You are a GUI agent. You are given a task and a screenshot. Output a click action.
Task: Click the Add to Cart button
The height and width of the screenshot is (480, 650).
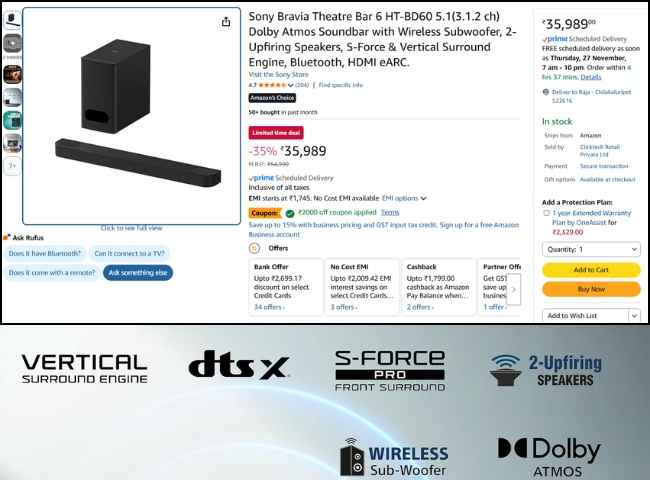pos(591,270)
